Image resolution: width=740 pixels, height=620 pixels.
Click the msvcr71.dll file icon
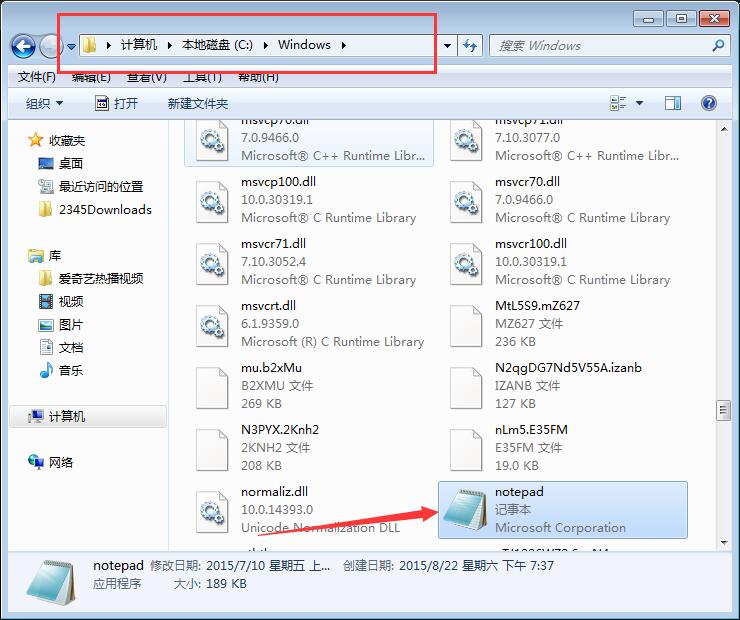point(212,264)
